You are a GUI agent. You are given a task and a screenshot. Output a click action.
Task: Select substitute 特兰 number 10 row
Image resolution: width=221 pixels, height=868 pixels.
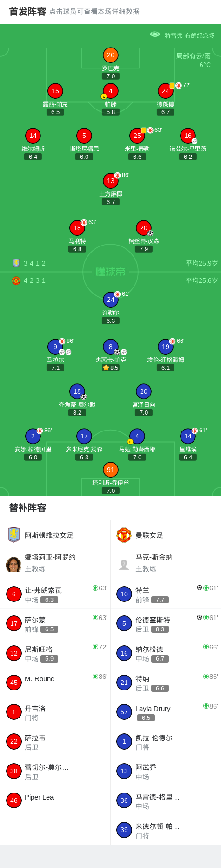(x=166, y=594)
